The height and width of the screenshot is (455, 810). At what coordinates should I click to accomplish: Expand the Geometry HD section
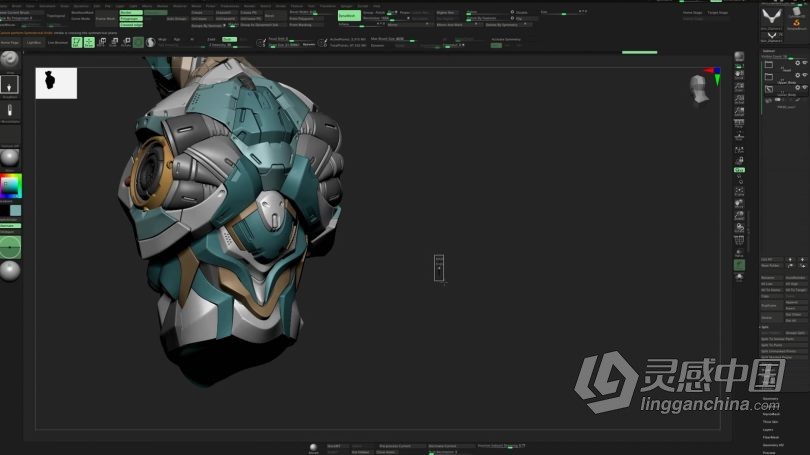773,445
